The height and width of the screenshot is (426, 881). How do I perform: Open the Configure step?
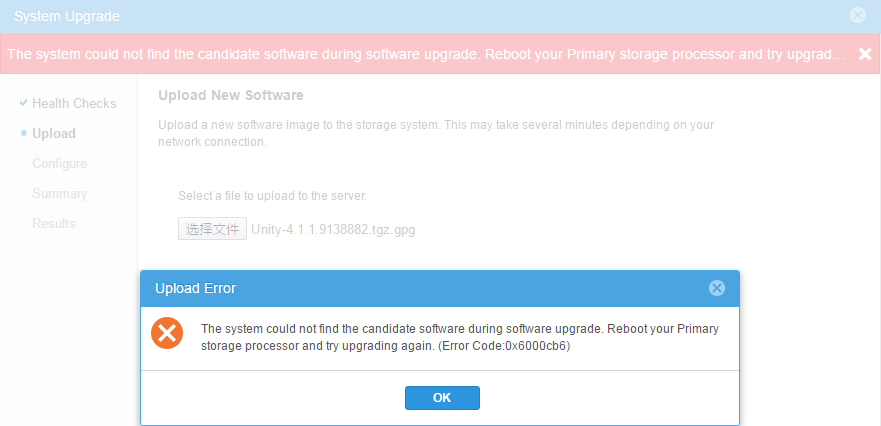point(59,163)
